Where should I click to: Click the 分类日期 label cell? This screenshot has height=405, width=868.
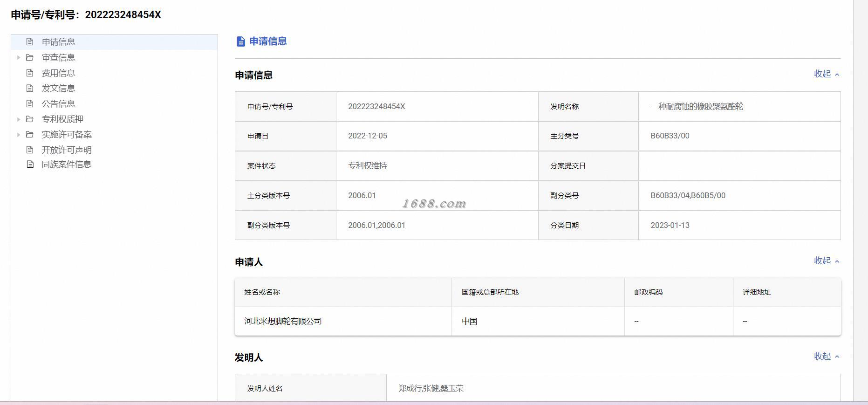coord(588,225)
